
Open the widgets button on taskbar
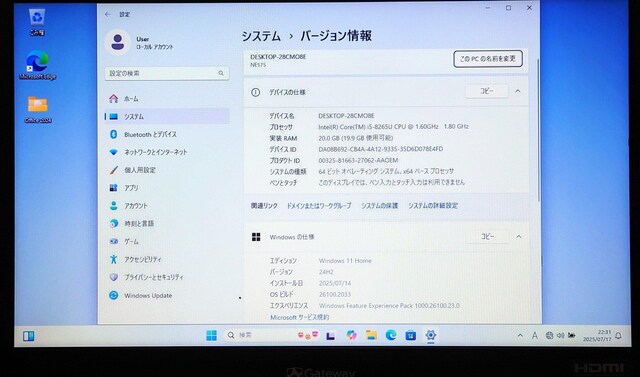click(28, 336)
